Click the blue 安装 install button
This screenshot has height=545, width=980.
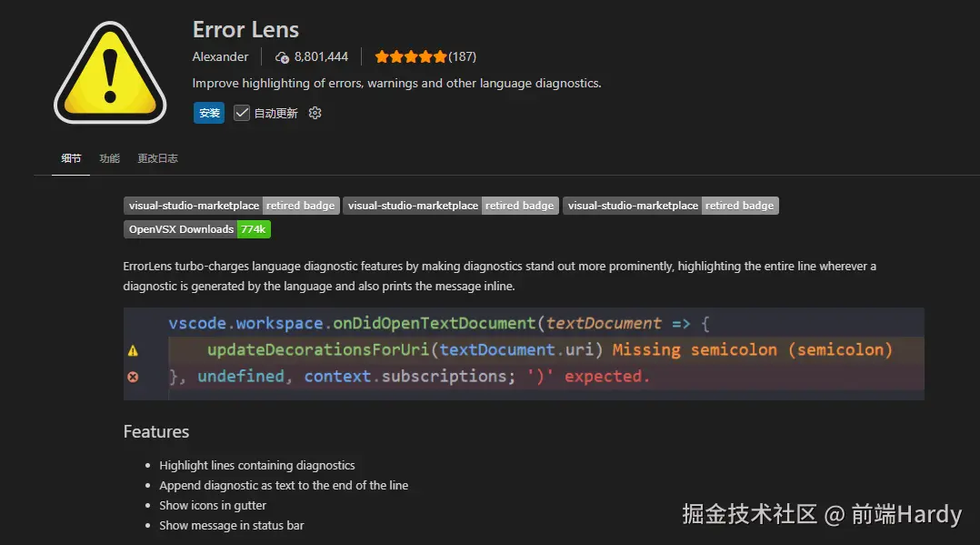pos(209,113)
